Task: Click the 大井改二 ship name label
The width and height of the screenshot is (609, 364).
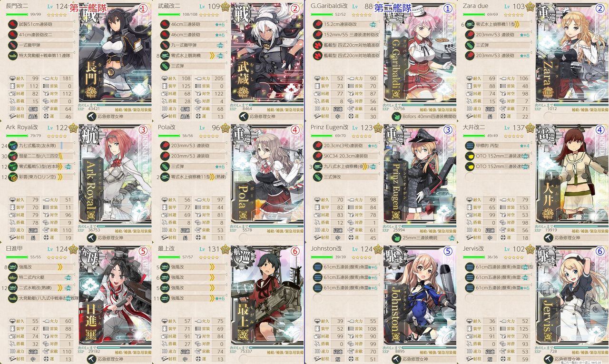Action: click(474, 127)
